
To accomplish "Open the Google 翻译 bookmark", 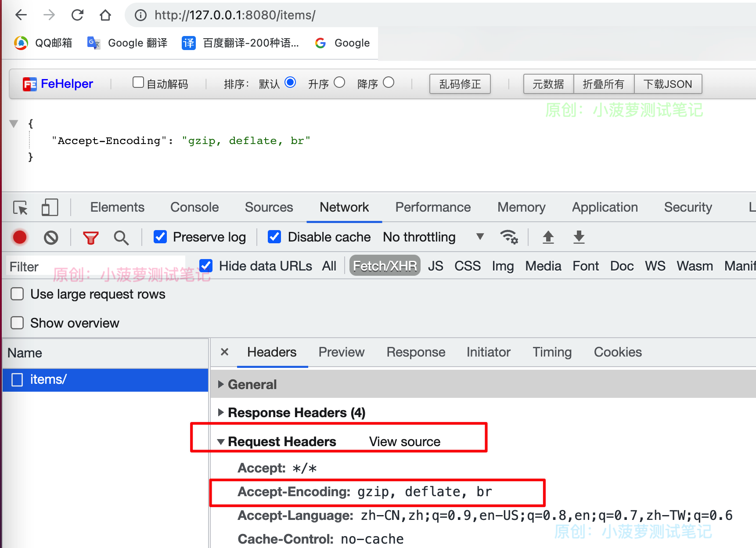I will tap(127, 43).
